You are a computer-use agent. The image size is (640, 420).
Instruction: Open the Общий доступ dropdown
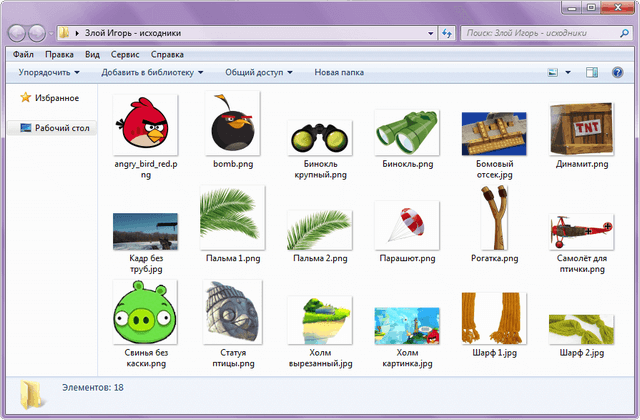tap(258, 72)
